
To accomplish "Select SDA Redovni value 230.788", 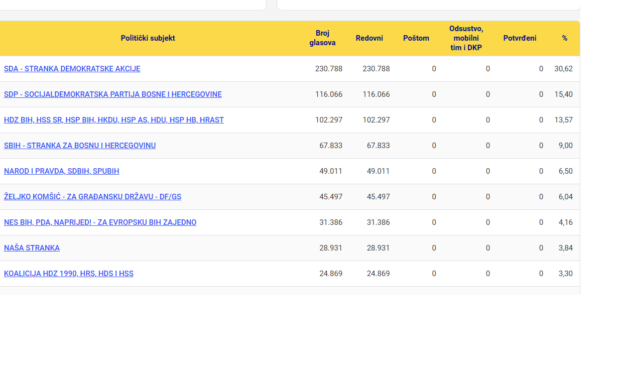I will click(x=376, y=69).
